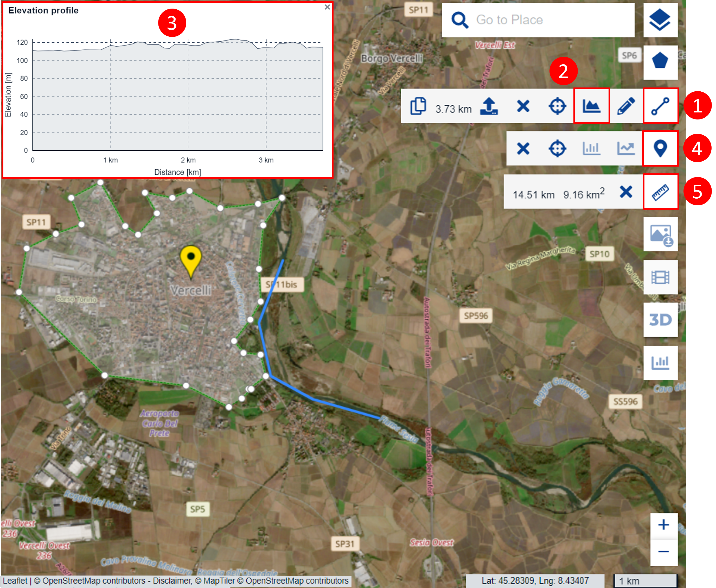Activate the location marker tool

point(660,148)
